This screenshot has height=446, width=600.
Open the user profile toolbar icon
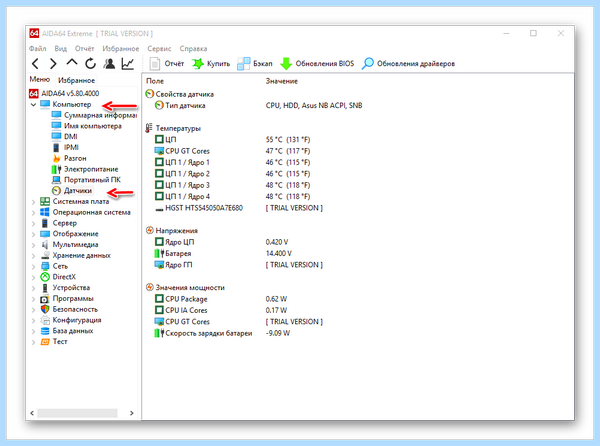point(109,63)
